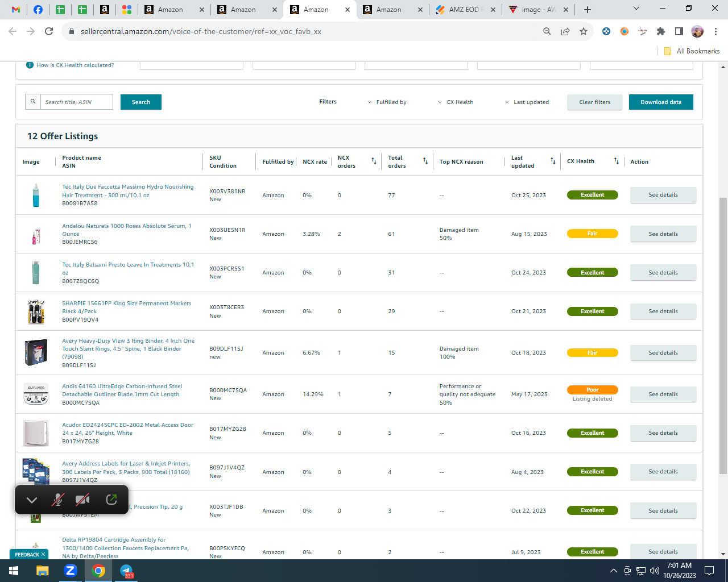Open Andalou Naturals 1000 Roses product link
Image resolution: width=728 pixels, height=582 pixels.
[126, 230]
